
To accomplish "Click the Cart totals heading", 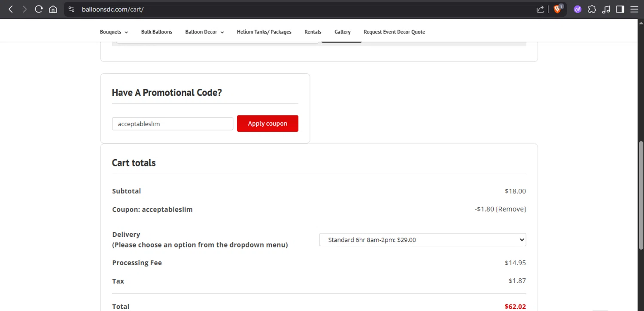I will (x=134, y=163).
